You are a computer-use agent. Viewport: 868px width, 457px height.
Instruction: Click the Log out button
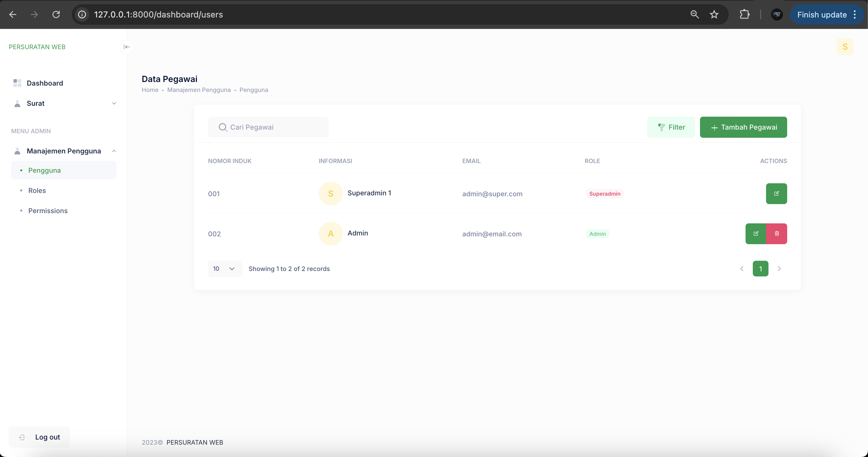click(40, 437)
